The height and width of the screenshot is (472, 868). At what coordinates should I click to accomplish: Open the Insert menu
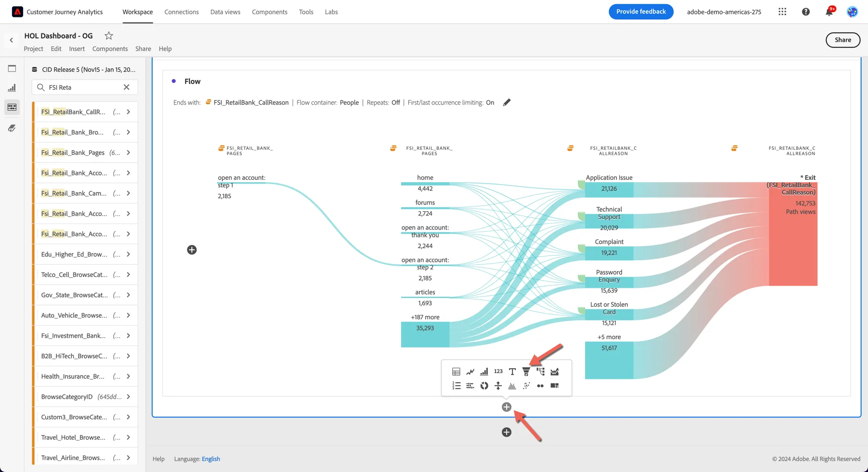[x=77, y=48]
